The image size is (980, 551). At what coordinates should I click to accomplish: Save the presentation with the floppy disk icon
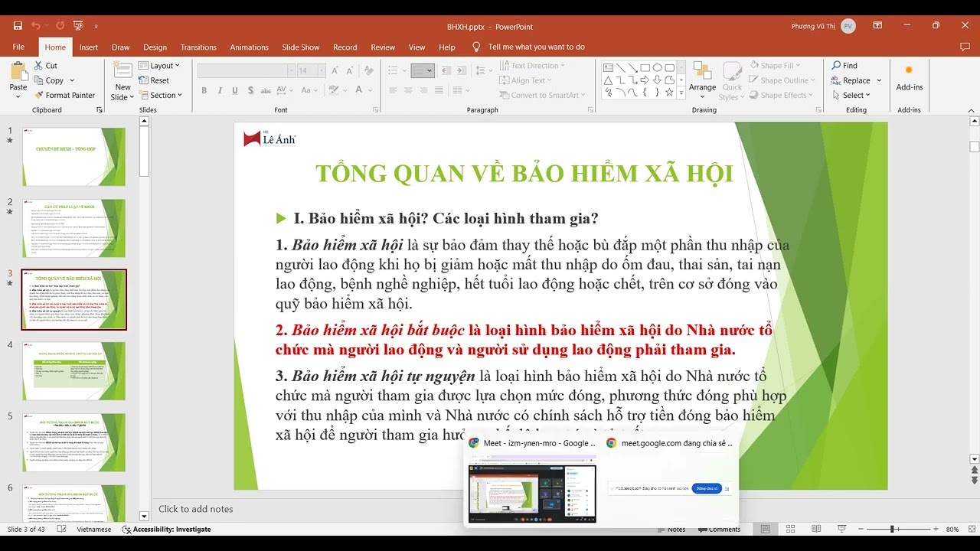click(18, 25)
